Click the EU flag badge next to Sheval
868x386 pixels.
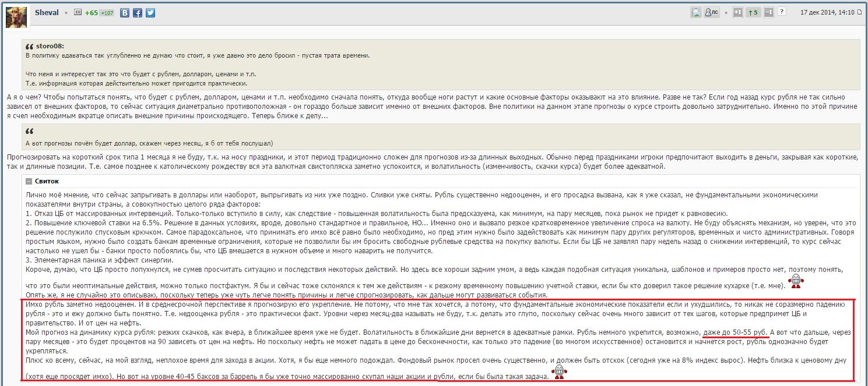(x=78, y=12)
